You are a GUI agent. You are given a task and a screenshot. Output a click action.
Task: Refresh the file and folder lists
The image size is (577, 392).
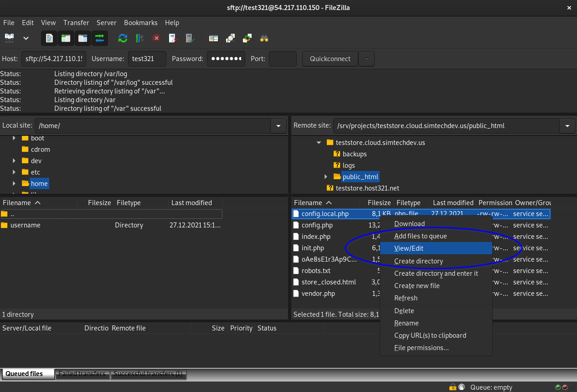(123, 38)
